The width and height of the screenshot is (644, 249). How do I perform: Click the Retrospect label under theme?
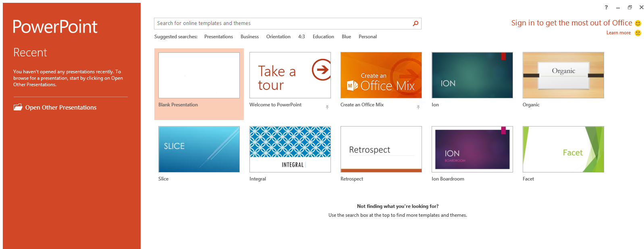(352, 179)
